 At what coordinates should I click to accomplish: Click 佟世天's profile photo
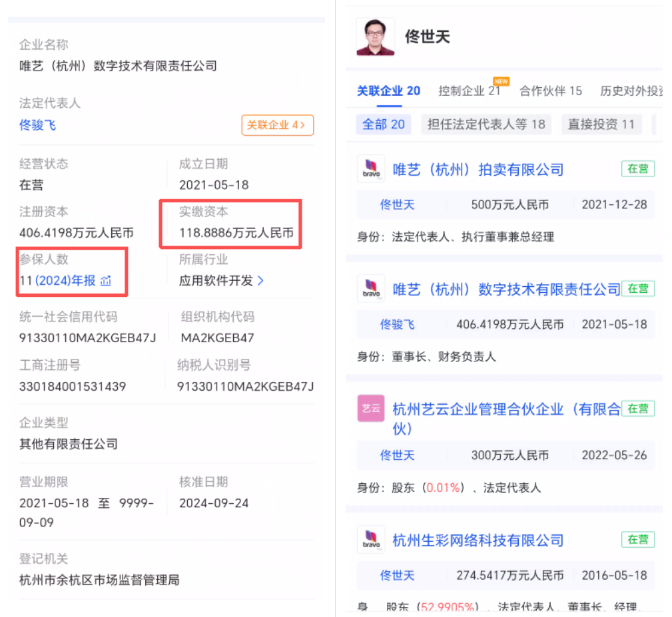click(x=375, y=37)
